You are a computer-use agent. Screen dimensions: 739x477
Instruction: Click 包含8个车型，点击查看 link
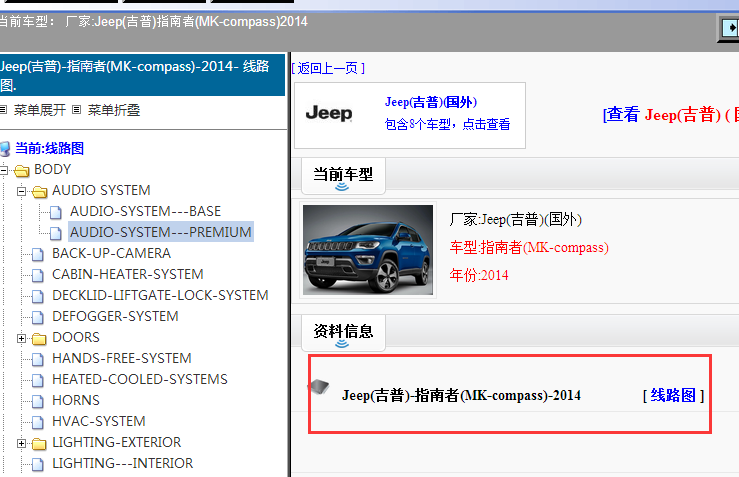point(447,124)
